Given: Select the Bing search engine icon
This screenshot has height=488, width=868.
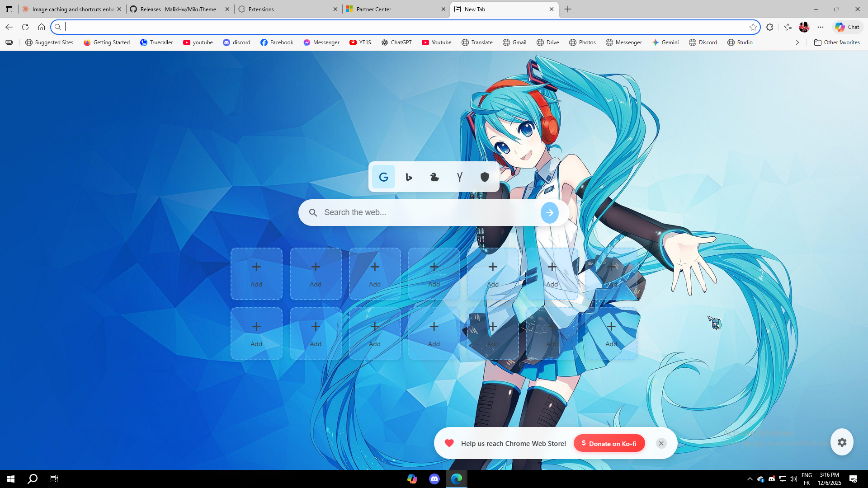Looking at the screenshot, I should click(409, 177).
